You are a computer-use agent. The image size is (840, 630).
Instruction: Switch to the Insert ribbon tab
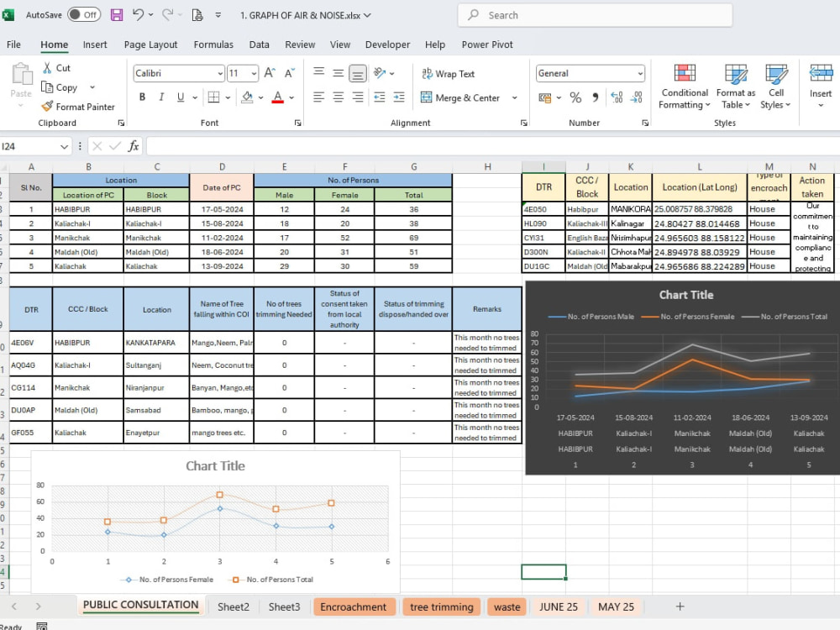point(95,45)
